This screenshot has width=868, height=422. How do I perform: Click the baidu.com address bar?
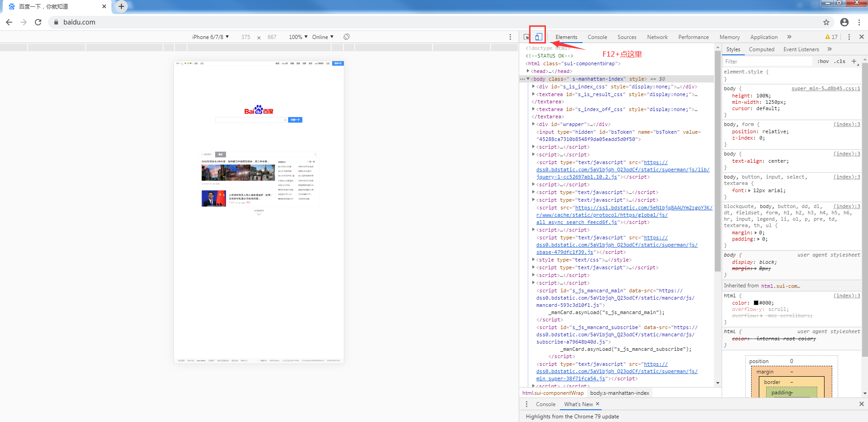[x=435, y=22]
